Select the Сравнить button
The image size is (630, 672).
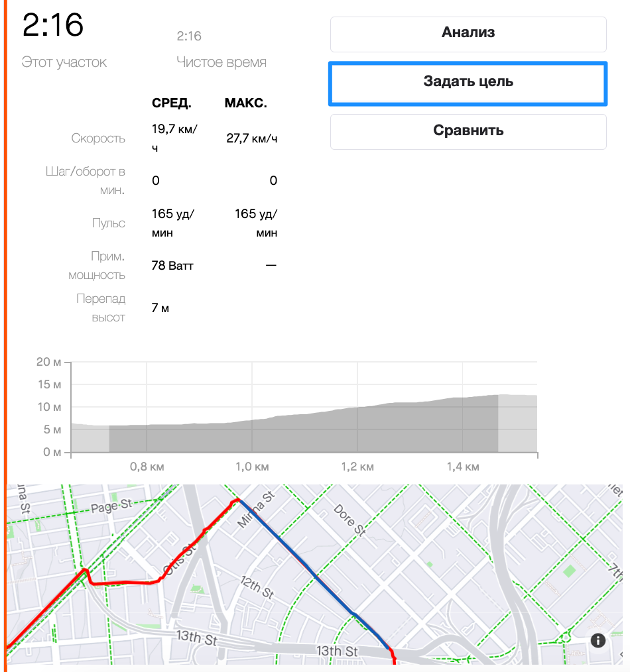pos(468,132)
